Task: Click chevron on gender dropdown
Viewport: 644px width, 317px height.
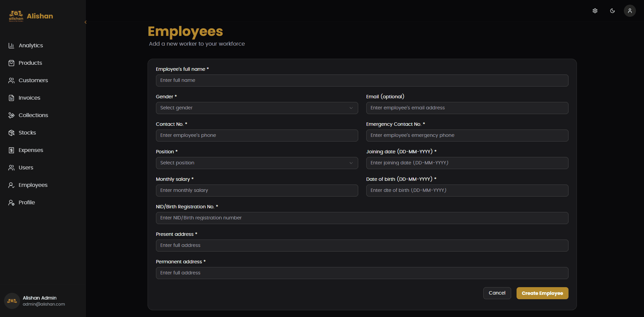Action: click(351, 108)
